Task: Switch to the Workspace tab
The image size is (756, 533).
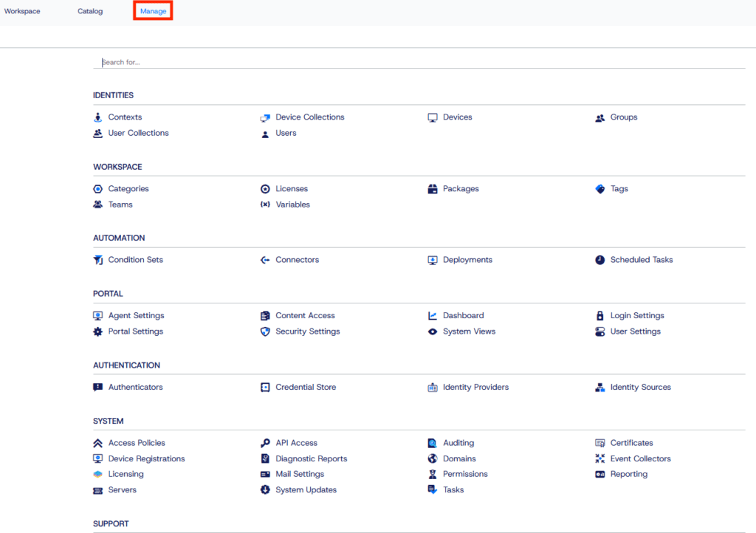Action: tap(22, 10)
